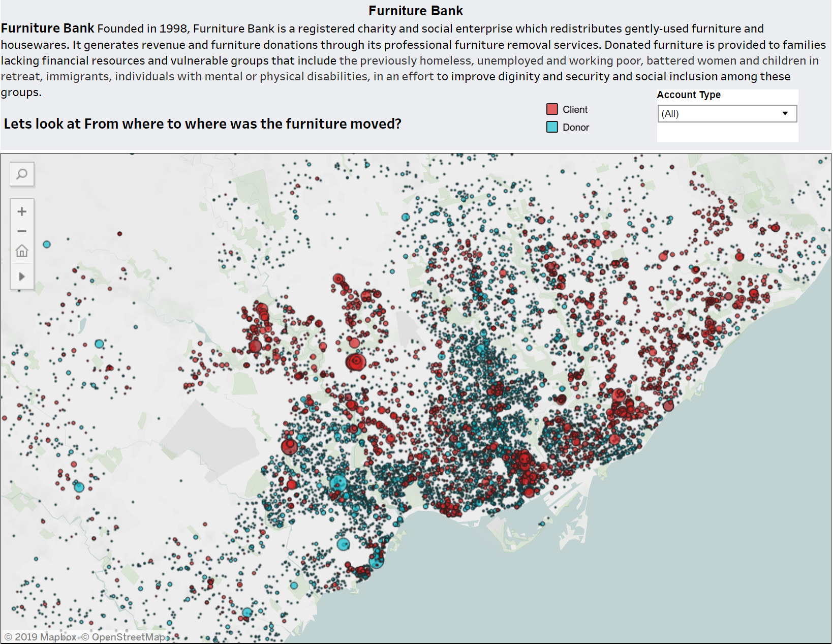Zoom in on the map
833x644 pixels.
22,211
